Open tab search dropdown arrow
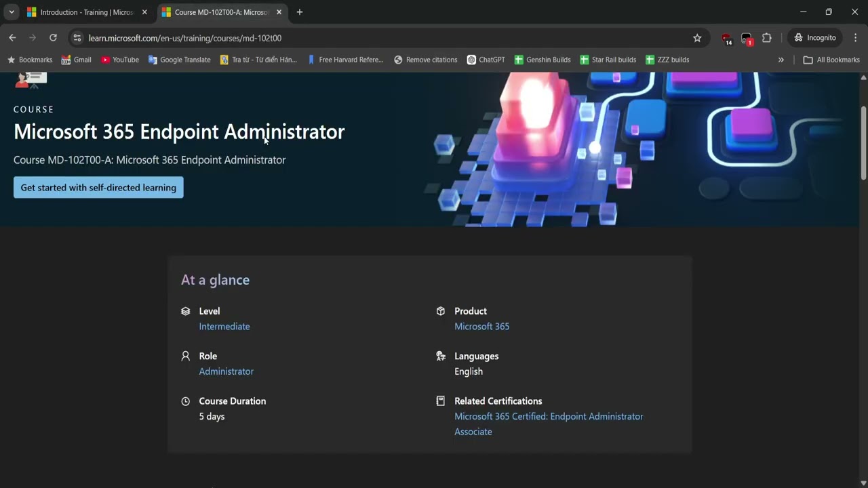 point(12,12)
